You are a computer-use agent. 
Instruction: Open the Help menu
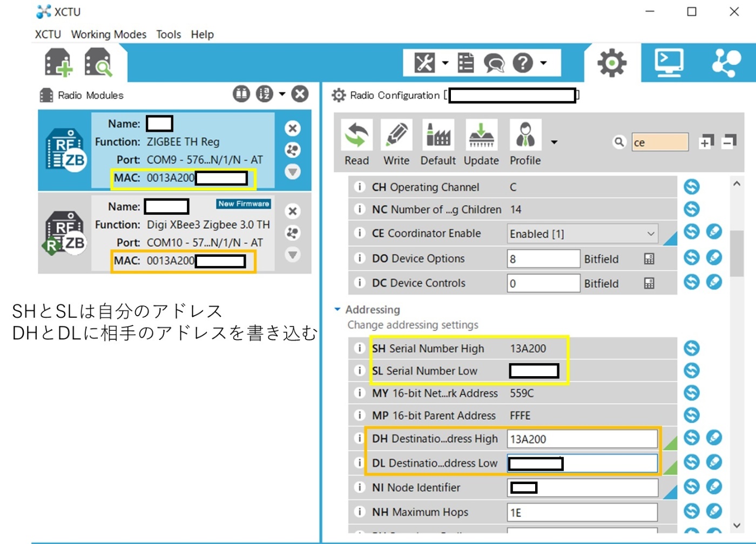(x=202, y=35)
